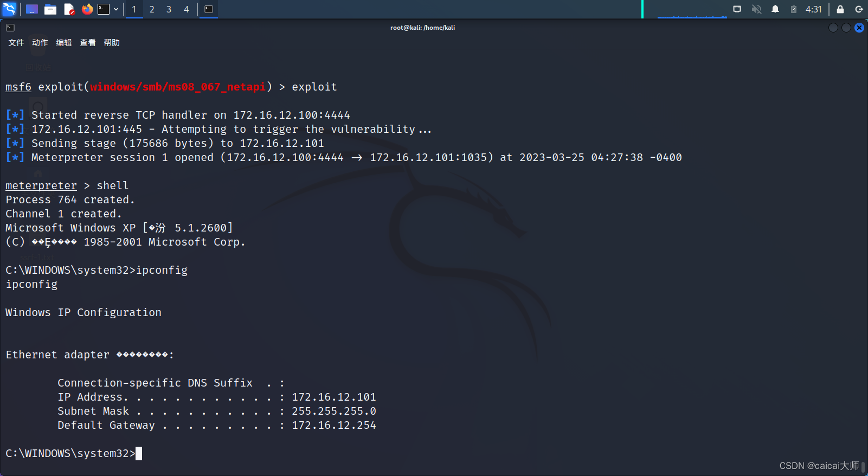The image size is (868, 476).
Task: Open the file manager launcher
Action: 50,9
